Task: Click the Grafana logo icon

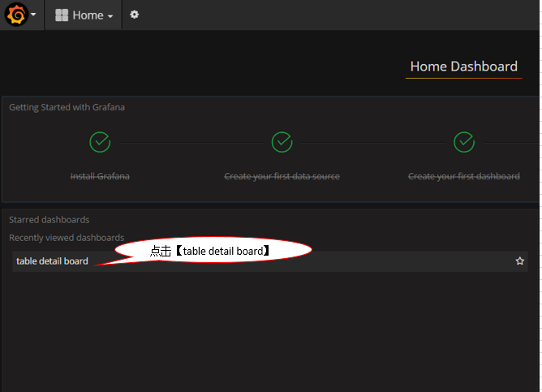Action: [x=16, y=15]
